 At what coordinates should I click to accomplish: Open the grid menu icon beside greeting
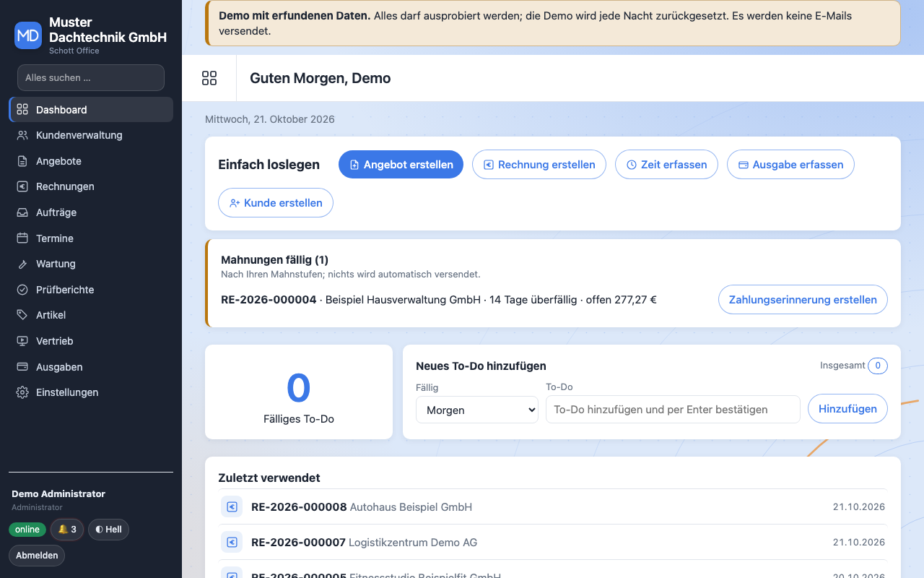tap(209, 78)
